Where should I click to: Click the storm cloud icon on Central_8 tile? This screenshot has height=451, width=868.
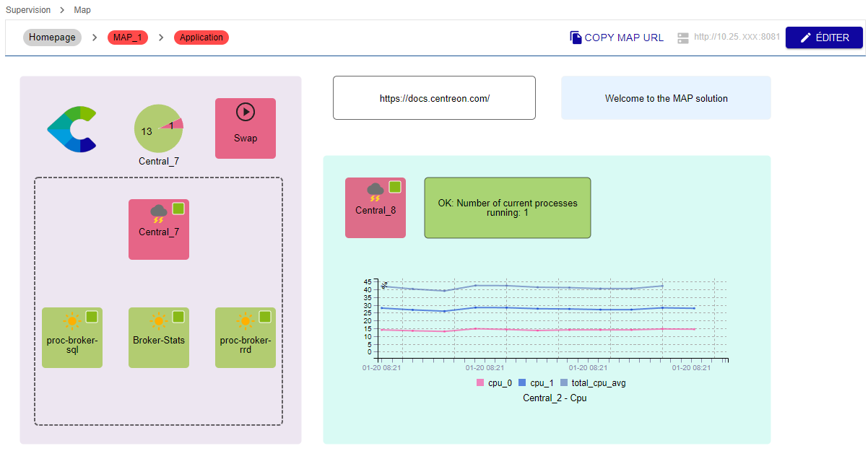click(x=375, y=191)
